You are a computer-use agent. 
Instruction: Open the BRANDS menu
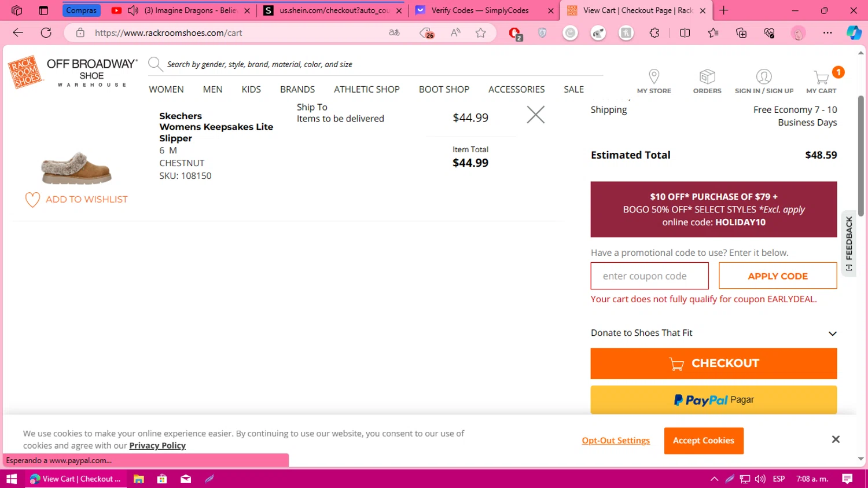[x=297, y=89]
